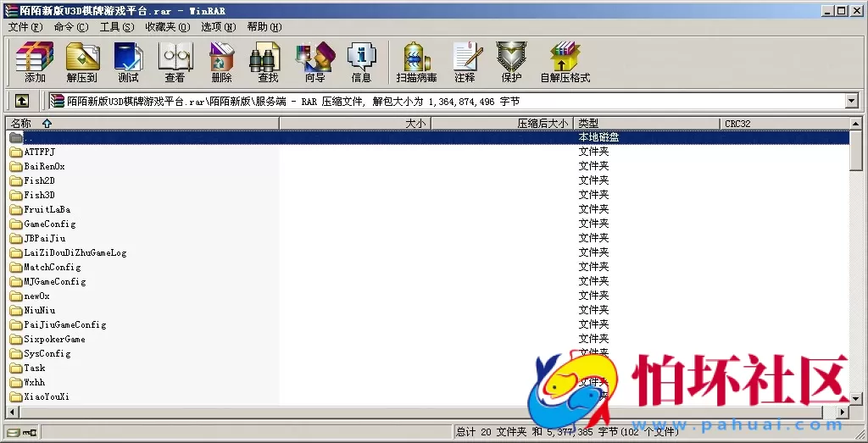Click the 添加 (Add) toolbar icon
The width and height of the screenshot is (868, 443).
[35, 62]
